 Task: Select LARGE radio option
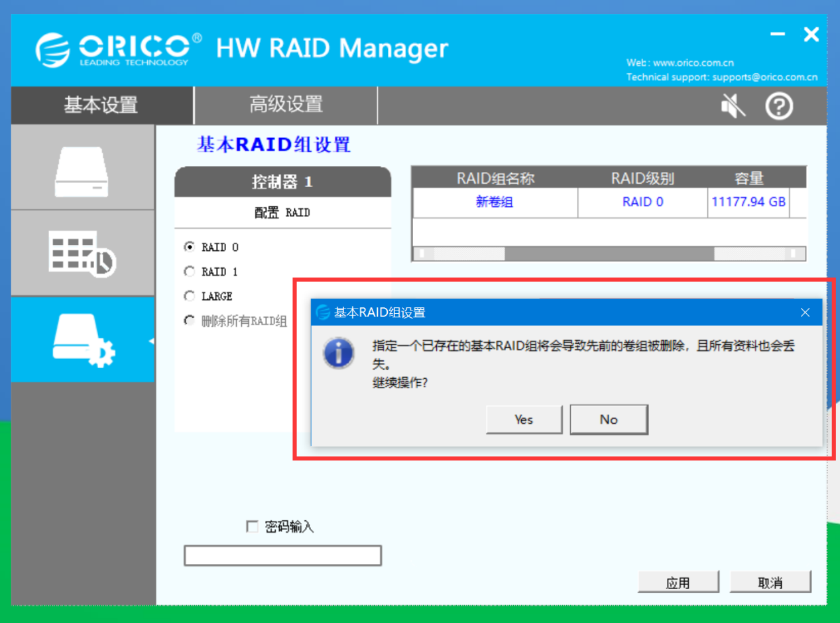point(190,296)
